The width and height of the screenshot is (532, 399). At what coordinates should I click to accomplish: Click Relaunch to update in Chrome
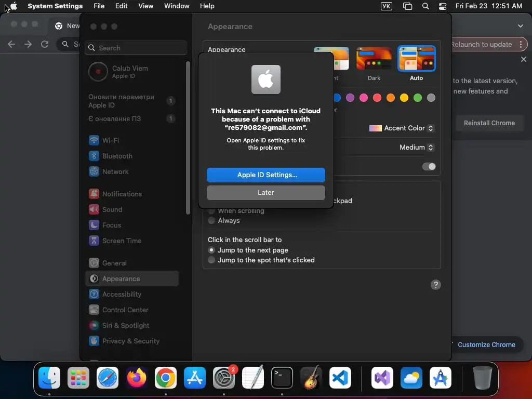pyautogui.click(x=482, y=45)
